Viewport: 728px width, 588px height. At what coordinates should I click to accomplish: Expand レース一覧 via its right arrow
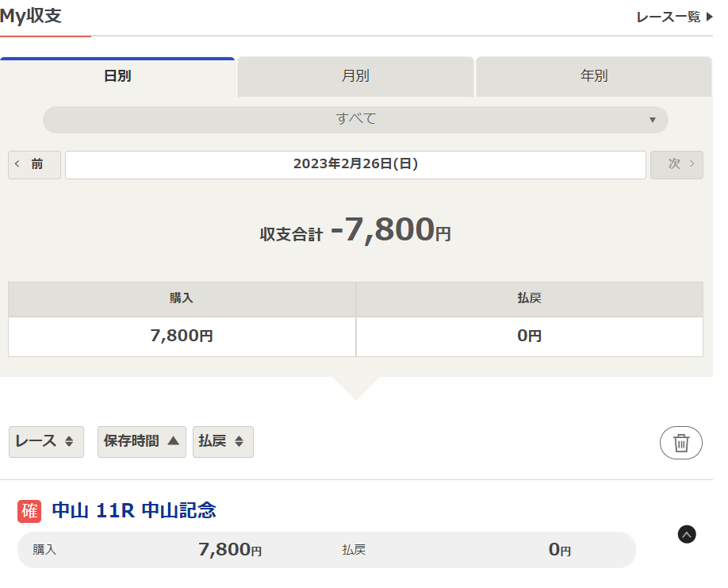click(707, 16)
